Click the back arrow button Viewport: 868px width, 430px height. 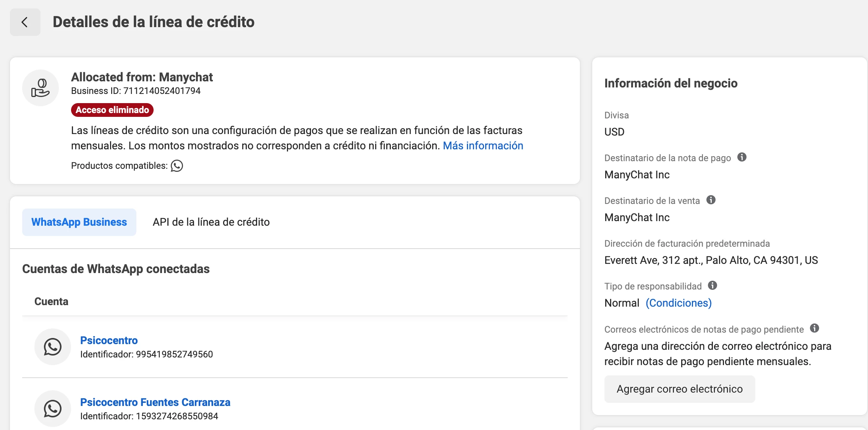(25, 22)
